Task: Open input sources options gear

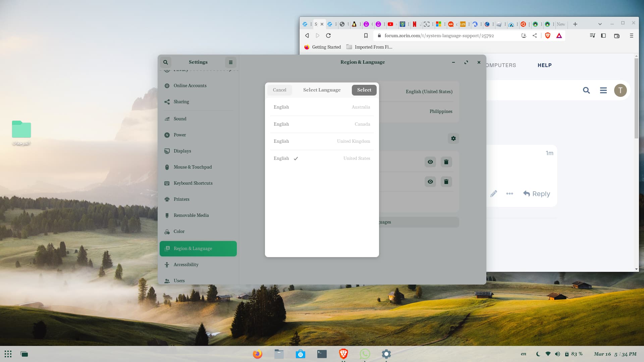Action: (x=453, y=138)
